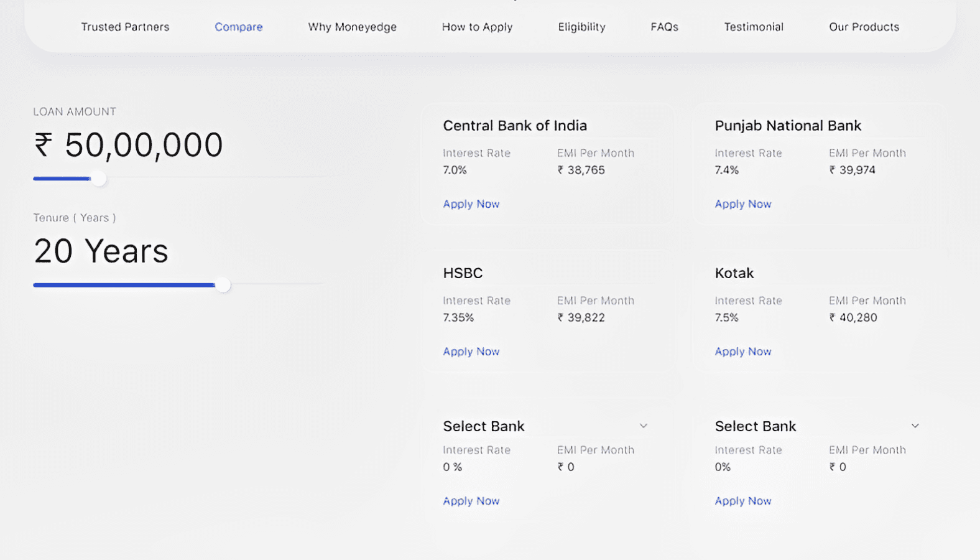Expand the left Select Bank chevron
The image size is (980, 560).
644,426
